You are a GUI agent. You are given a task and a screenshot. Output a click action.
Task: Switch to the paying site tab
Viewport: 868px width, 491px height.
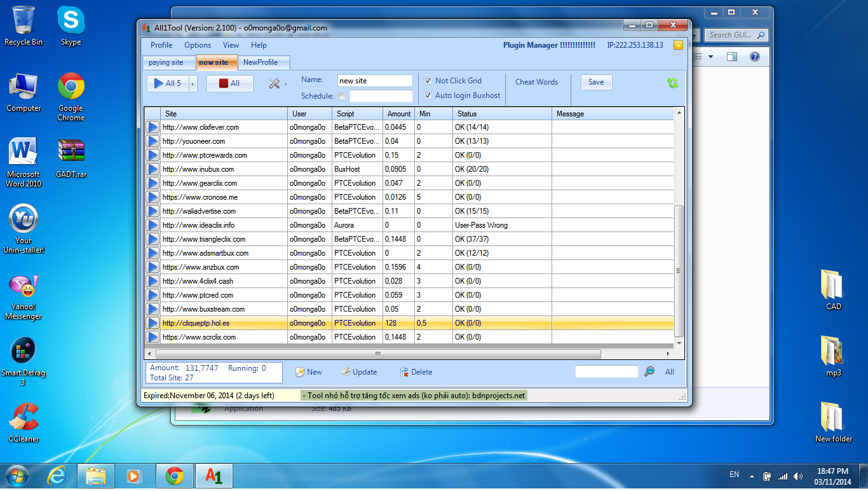pyautogui.click(x=166, y=62)
